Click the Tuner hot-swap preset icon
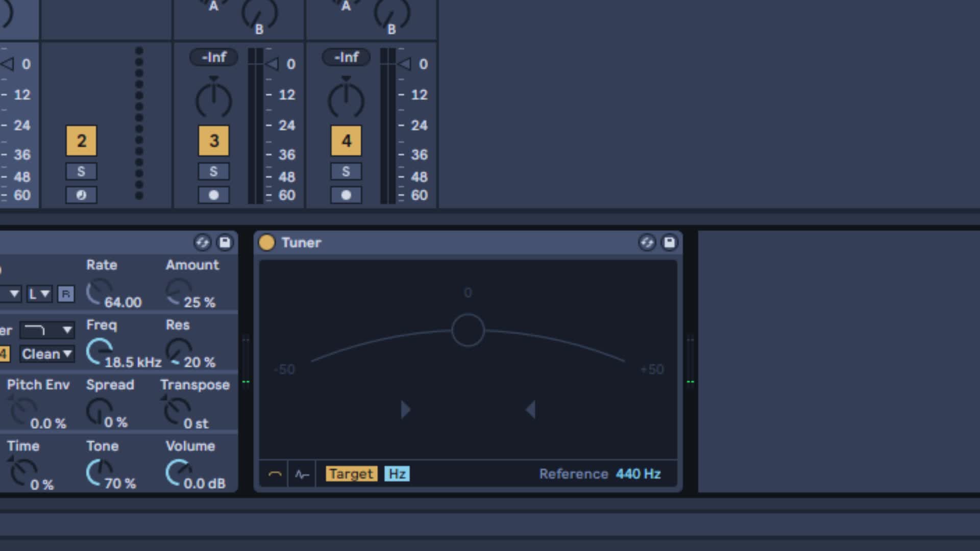 [x=647, y=242]
